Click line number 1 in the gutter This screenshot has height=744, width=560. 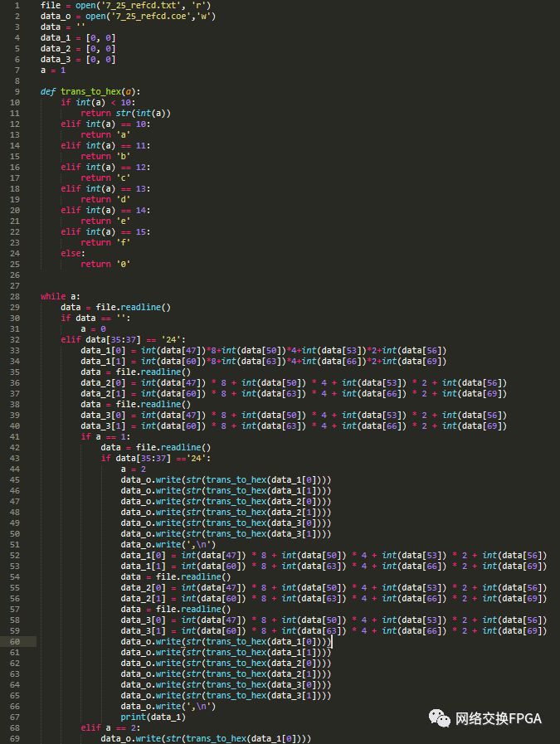17,5
